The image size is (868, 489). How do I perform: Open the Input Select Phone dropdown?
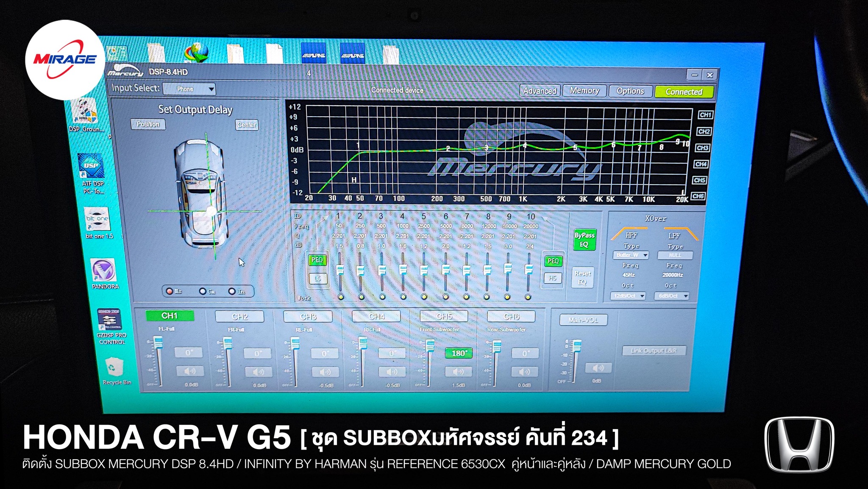coord(189,89)
